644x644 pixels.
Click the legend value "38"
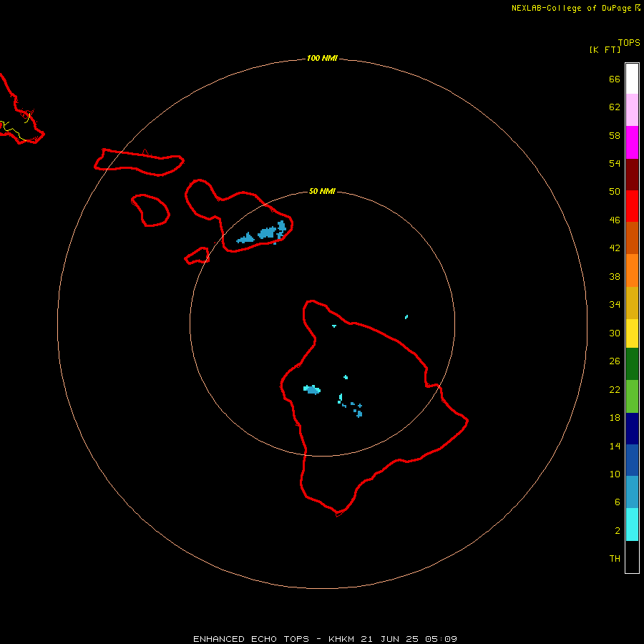tap(615, 277)
